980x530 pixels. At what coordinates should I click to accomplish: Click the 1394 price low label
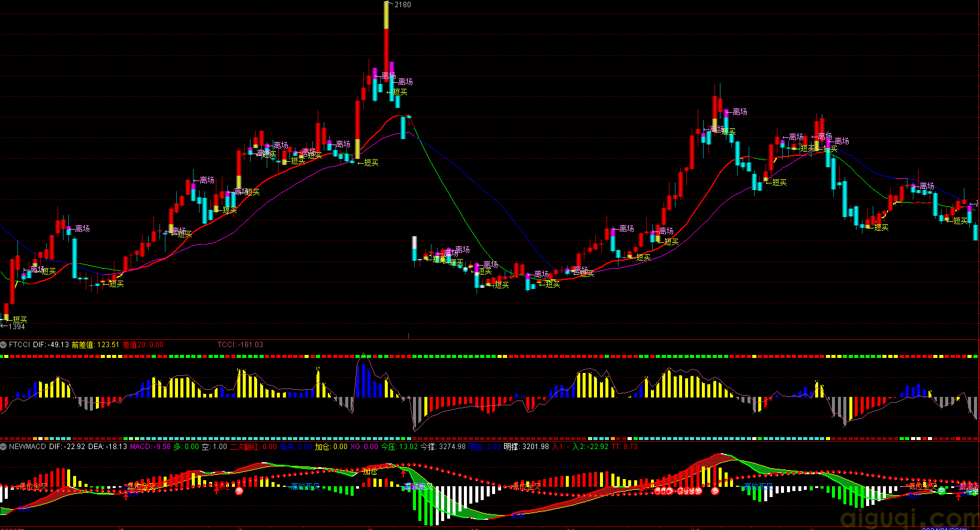17,327
